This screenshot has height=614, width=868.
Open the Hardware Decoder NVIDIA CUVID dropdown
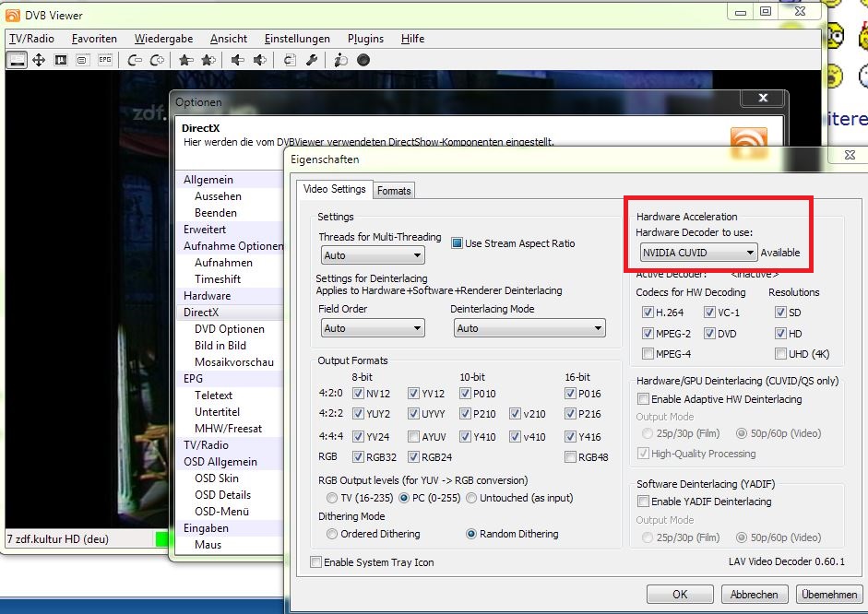point(698,253)
